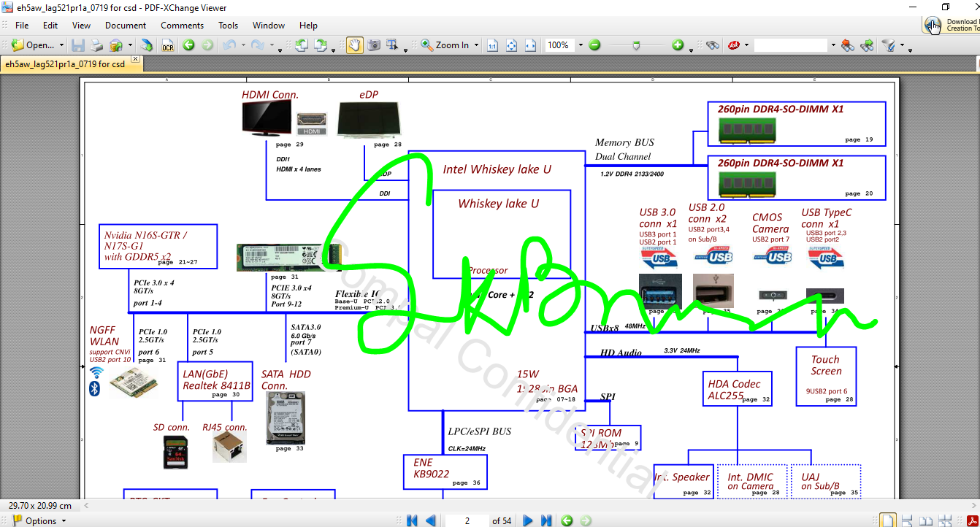Viewport: 980px width, 527px height.
Task: Click the 100% zoom level field
Action: (x=559, y=45)
